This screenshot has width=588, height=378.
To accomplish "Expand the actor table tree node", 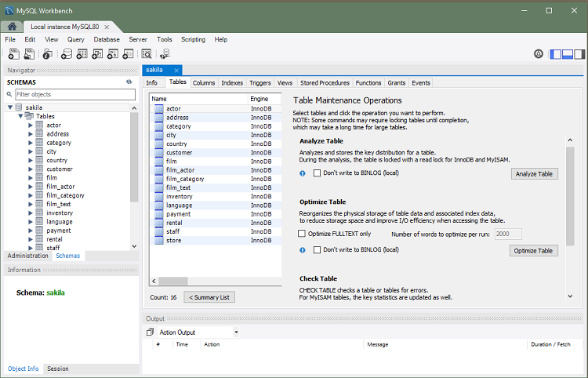I will coord(31,125).
